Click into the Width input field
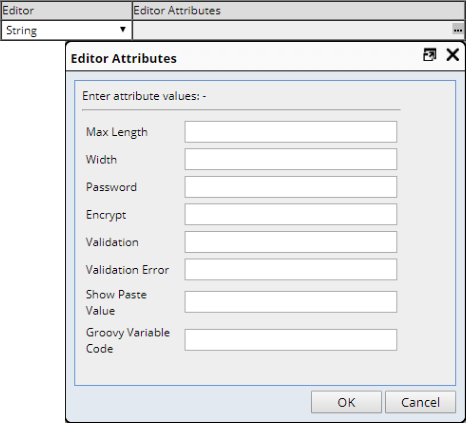This screenshot has width=466, height=423. (x=291, y=159)
